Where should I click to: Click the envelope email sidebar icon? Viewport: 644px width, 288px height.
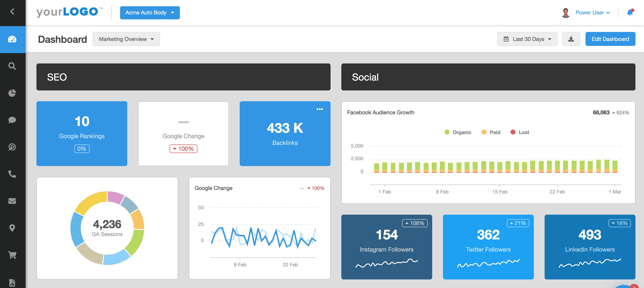[x=12, y=201]
